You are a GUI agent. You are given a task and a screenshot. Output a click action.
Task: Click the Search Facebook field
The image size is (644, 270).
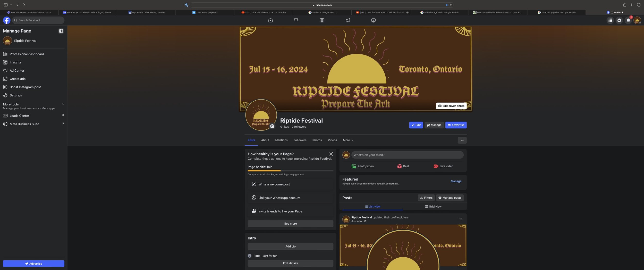click(x=38, y=20)
